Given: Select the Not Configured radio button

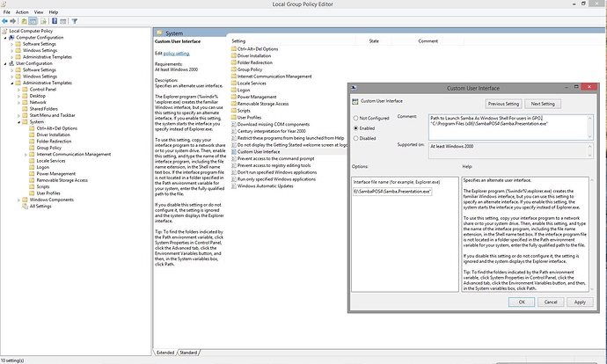Looking at the screenshot, I should 355,118.
